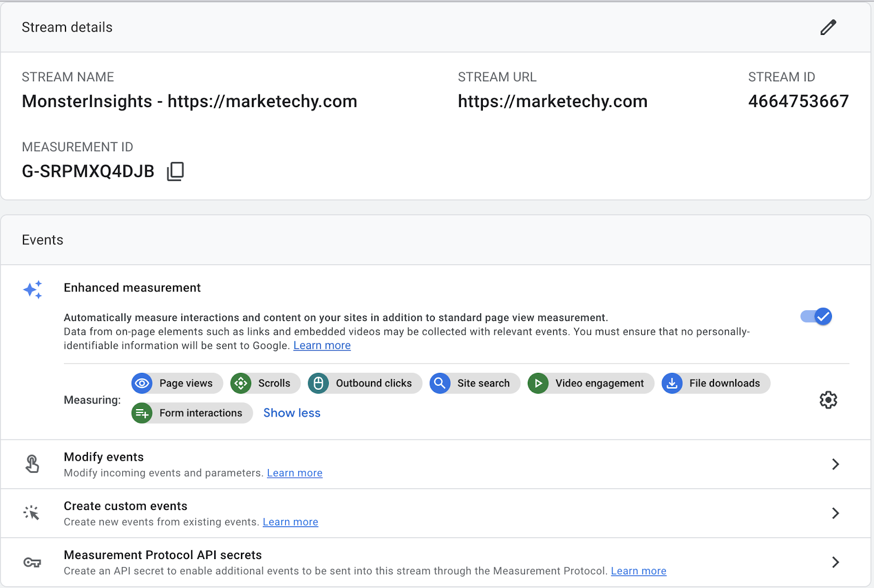Viewport: 874px width, 588px height.
Task: Click the Measuring: label
Action: click(x=92, y=400)
